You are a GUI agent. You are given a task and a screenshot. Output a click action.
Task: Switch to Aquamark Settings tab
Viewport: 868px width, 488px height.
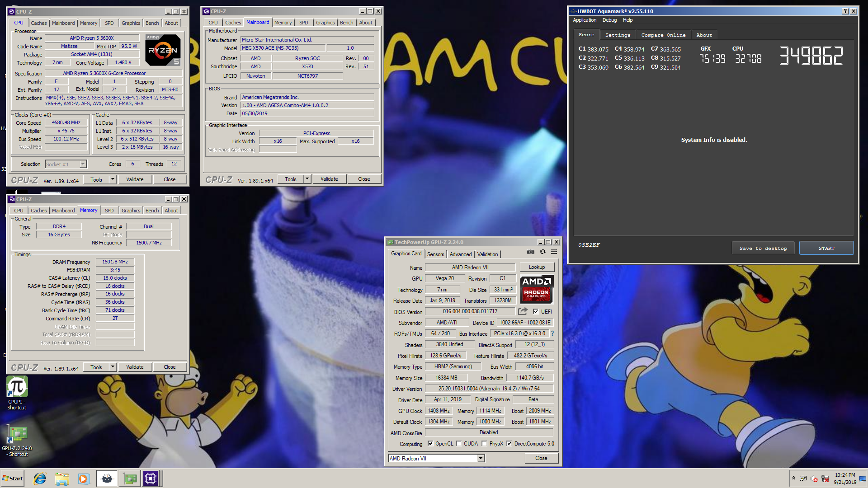(x=618, y=35)
